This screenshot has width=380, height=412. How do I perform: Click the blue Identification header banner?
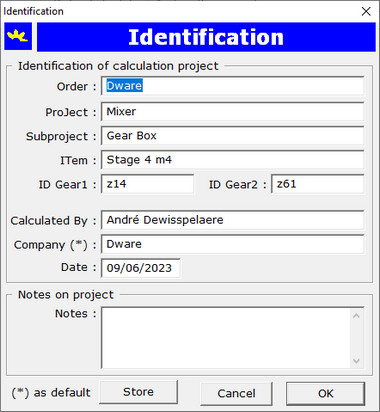[206, 37]
